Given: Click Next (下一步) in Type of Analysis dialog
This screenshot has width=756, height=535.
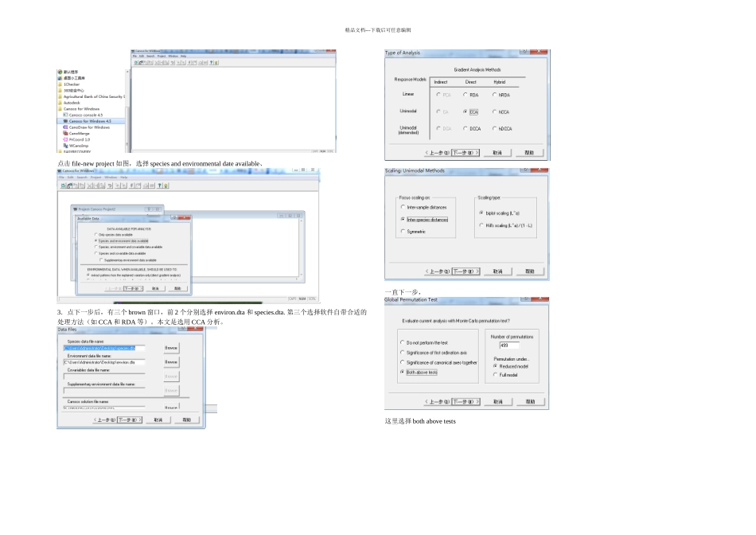Looking at the screenshot, I should pos(466,152).
